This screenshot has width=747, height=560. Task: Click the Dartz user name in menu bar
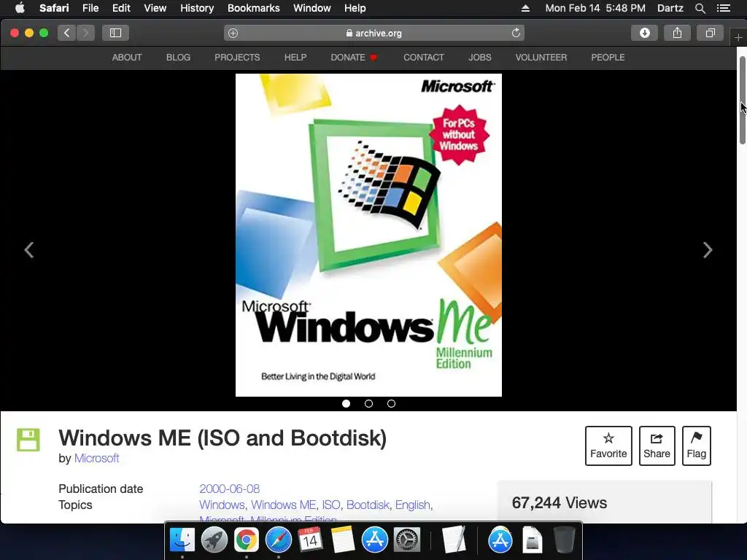pyautogui.click(x=670, y=8)
